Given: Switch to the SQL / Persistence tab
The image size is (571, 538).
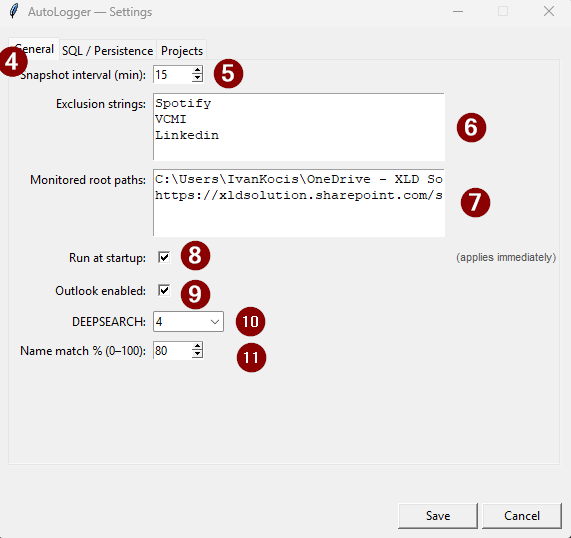Looking at the screenshot, I should [x=107, y=50].
